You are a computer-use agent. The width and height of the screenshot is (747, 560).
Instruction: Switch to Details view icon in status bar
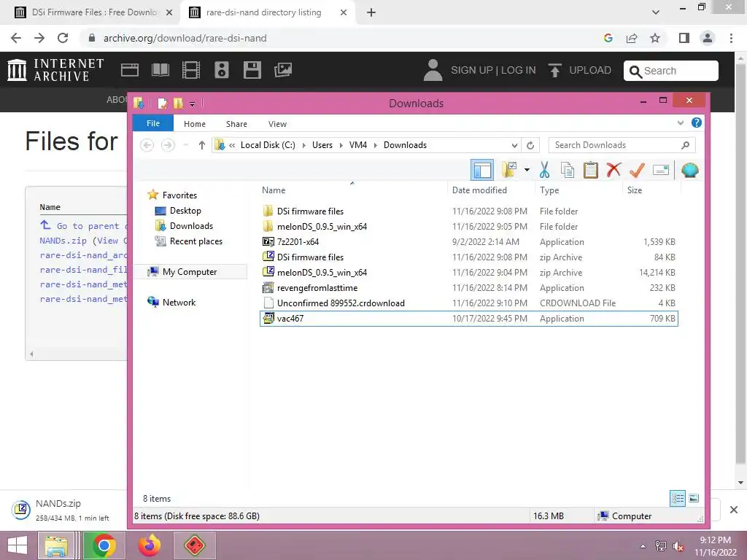pyautogui.click(x=678, y=499)
